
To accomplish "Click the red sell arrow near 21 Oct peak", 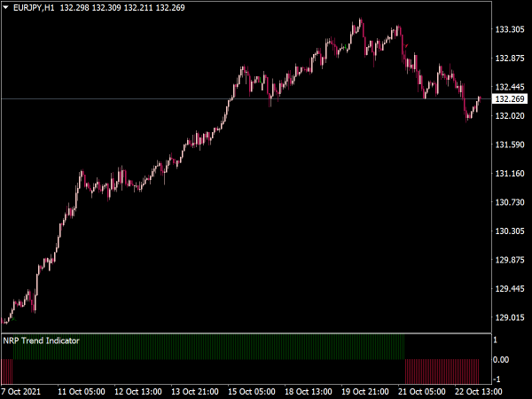I will [406, 45].
